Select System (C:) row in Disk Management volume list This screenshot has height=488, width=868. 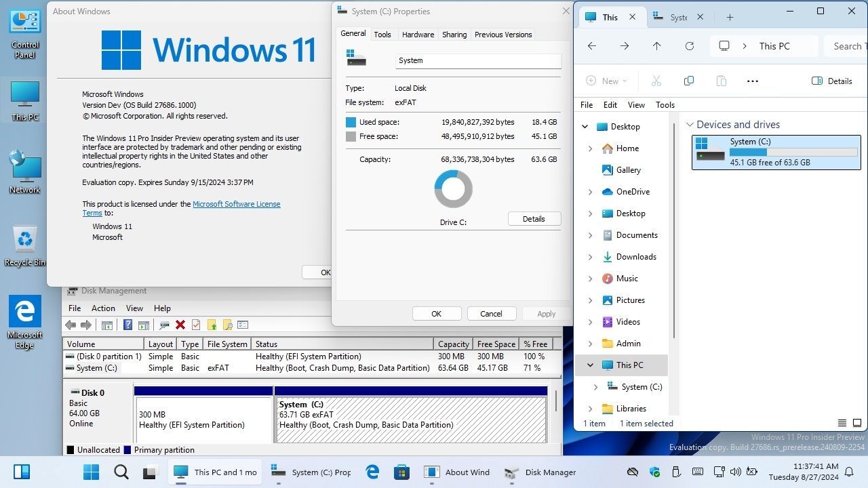[x=312, y=368]
